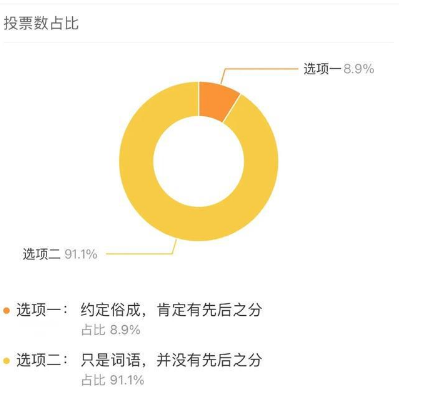Click the 8.9% percentage beside top label
This screenshot has height=414, width=422.
click(359, 69)
